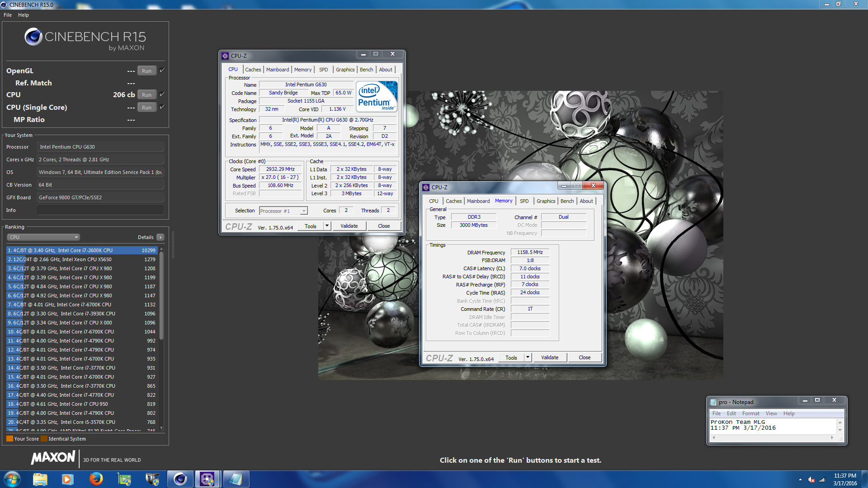Click the shield-style taskbar icon
The image size is (868, 488).
coord(152,479)
